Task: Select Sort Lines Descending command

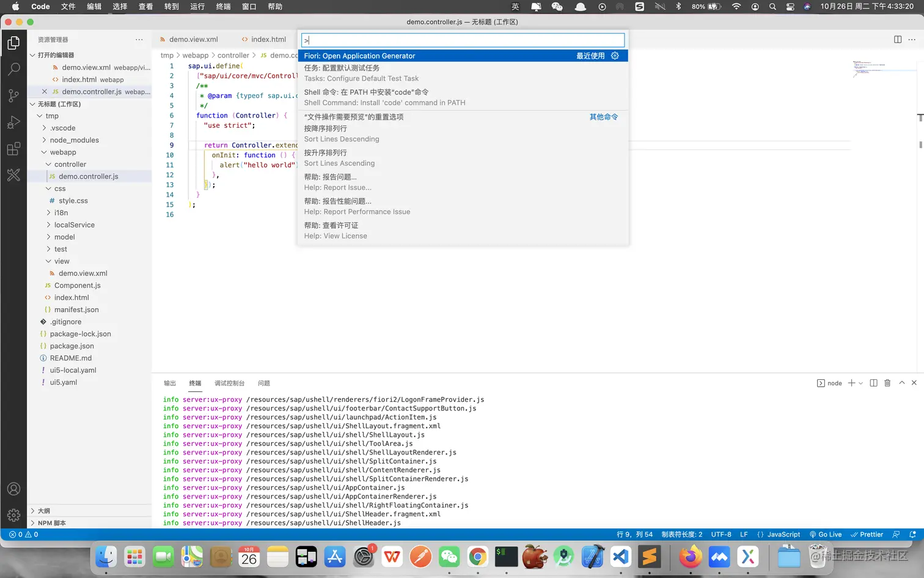Action: (463, 134)
